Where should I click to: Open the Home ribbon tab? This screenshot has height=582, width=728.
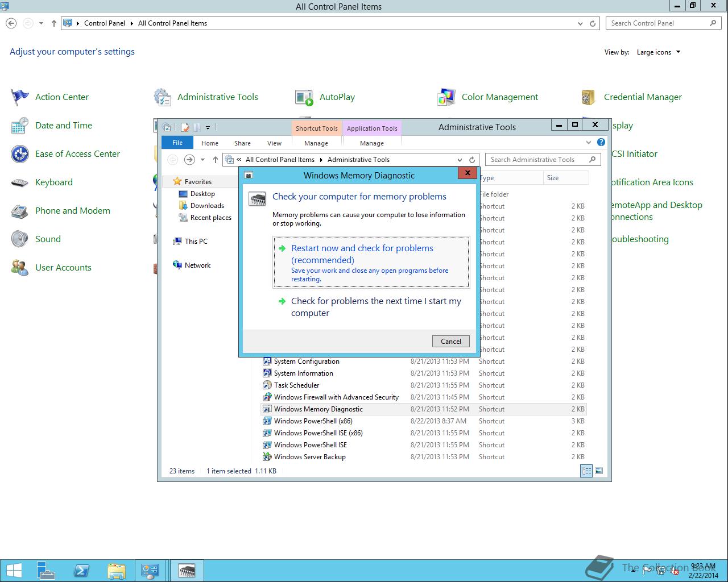tap(210, 143)
